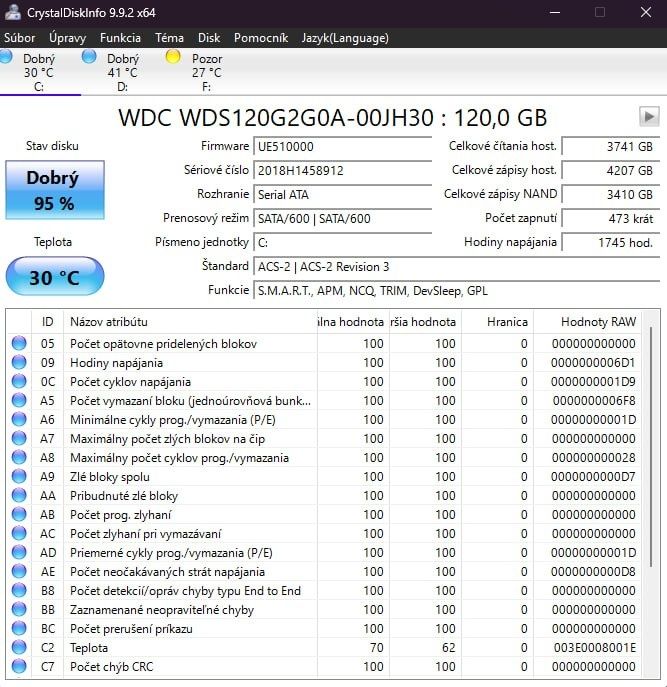Open the Súbor menu
Viewport: 667px width, 687px height.
click(20, 38)
